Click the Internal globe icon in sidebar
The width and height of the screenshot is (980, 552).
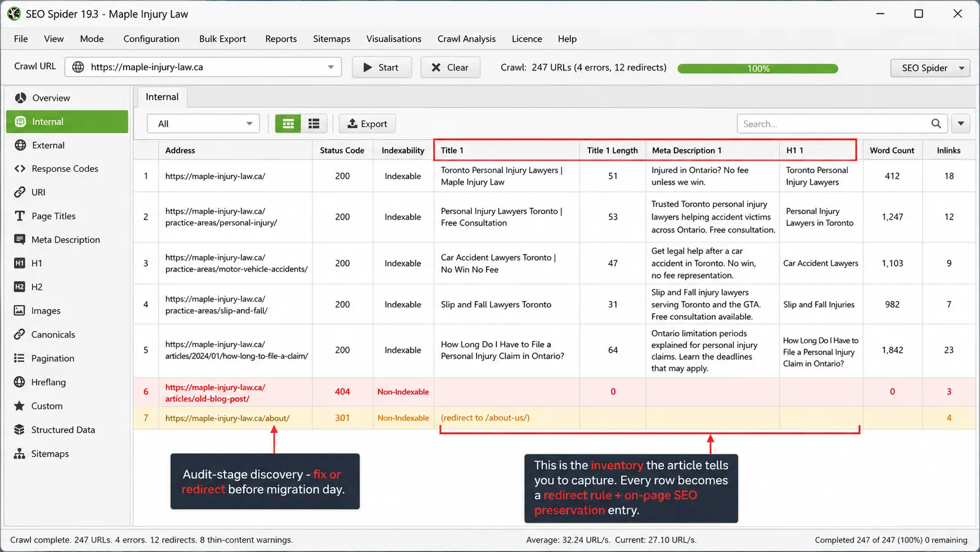[21, 121]
